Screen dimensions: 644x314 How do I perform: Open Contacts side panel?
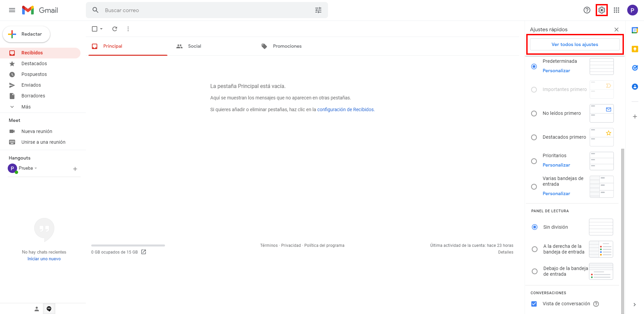(635, 87)
